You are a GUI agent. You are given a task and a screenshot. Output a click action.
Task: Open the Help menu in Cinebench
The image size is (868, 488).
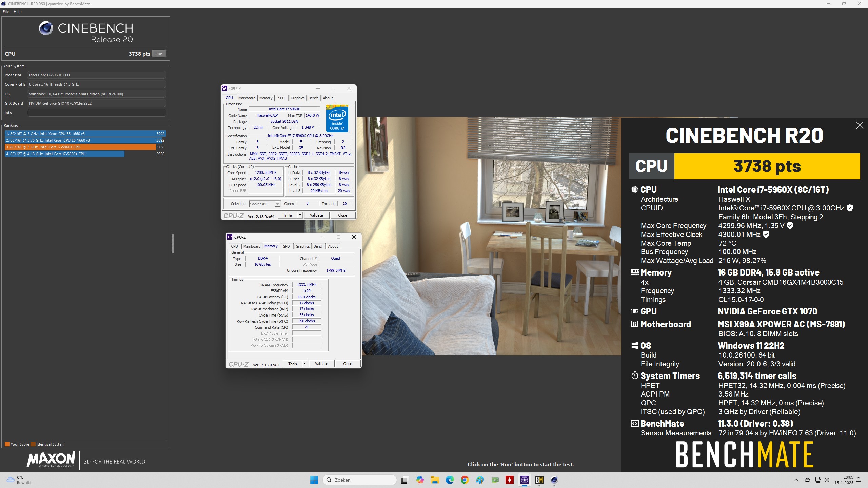[18, 12]
